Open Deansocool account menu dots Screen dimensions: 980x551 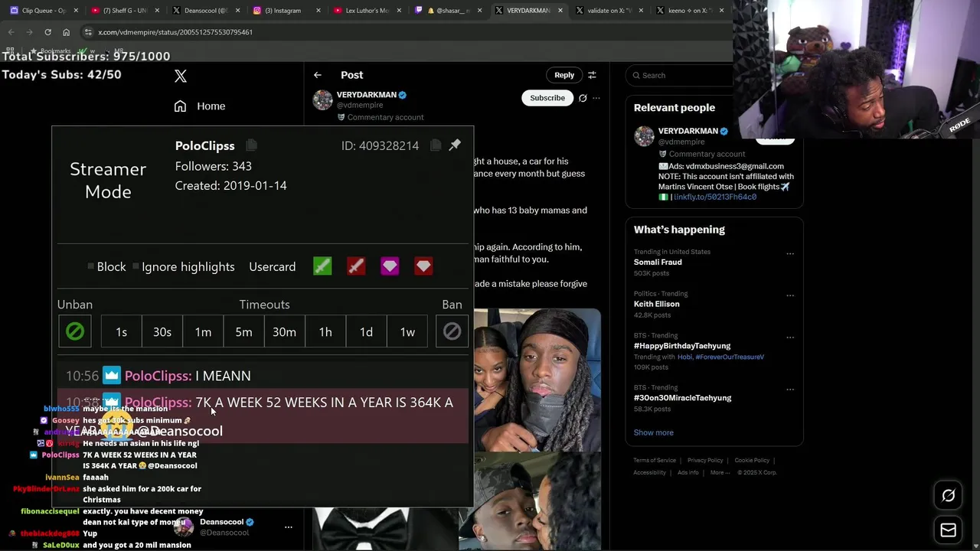click(289, 527)
